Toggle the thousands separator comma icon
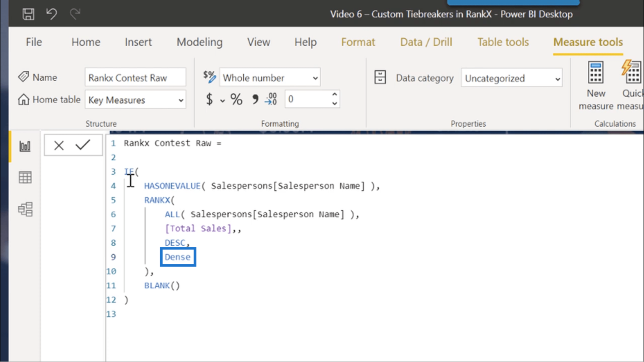The image size is (644, 362). pos(255,100)
